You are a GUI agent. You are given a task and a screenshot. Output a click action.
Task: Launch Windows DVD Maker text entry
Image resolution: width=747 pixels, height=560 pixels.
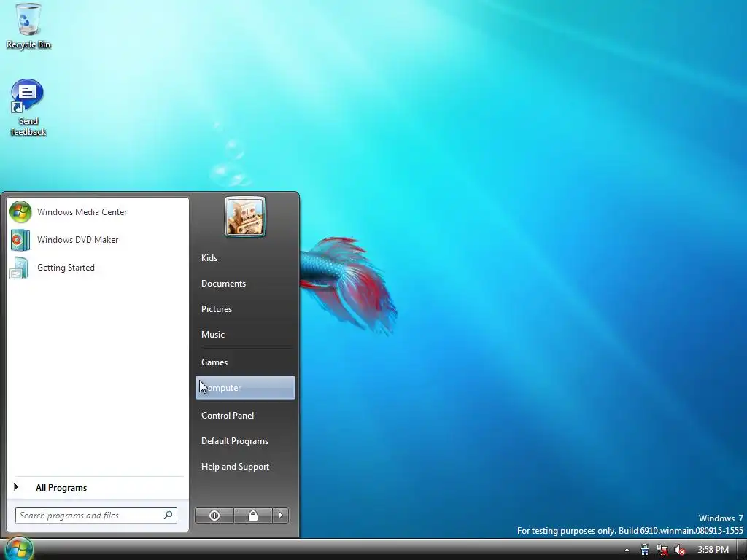point(77,240)
